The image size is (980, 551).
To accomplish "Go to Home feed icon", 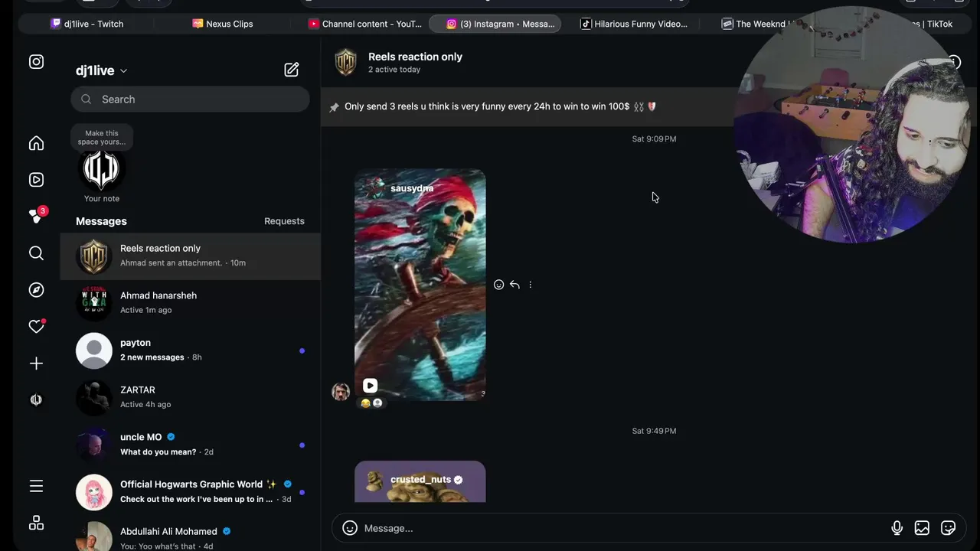I will [36, 143].
